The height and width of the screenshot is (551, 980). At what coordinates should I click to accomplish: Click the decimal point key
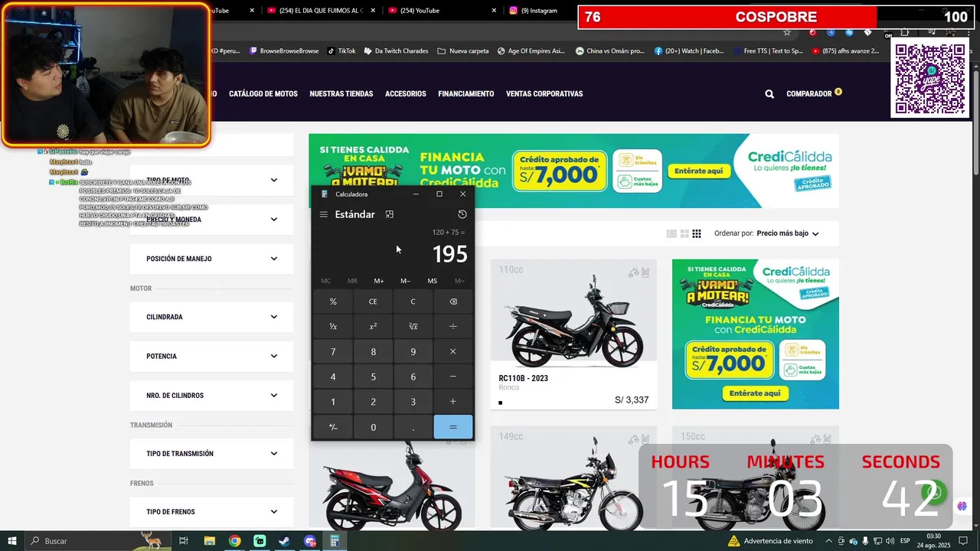[x=413, y=427]
